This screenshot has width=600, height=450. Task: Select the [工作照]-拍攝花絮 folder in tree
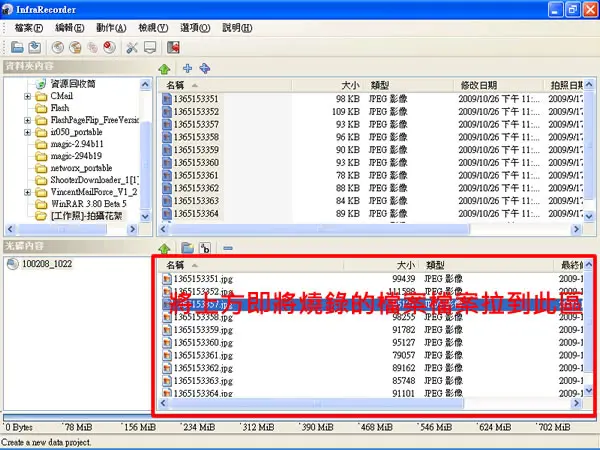86,216
